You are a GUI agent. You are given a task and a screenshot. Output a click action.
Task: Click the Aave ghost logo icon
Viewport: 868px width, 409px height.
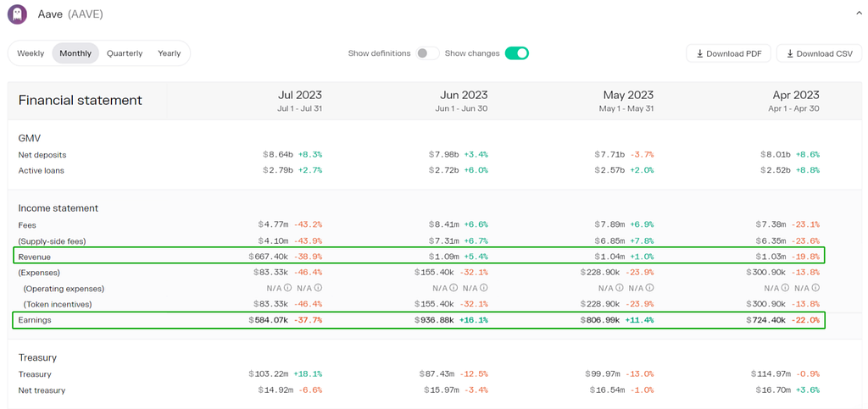pos(17,14)
